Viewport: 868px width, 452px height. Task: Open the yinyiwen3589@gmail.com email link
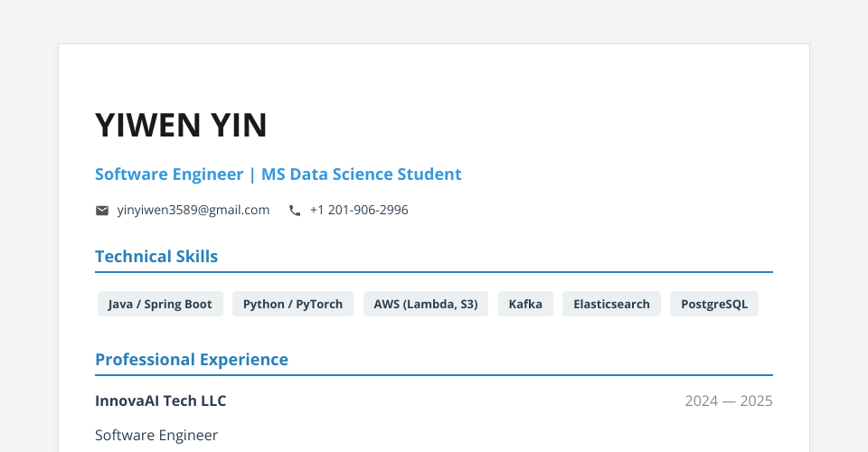pos(193,210)
